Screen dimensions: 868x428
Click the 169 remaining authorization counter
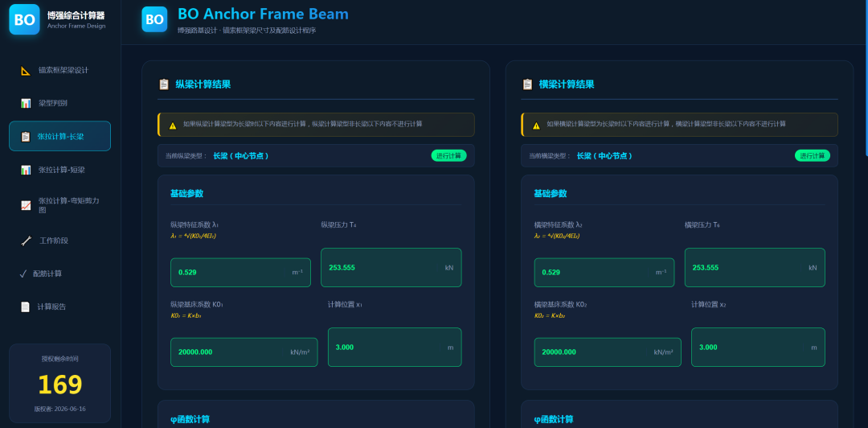[x=59, y=385]
